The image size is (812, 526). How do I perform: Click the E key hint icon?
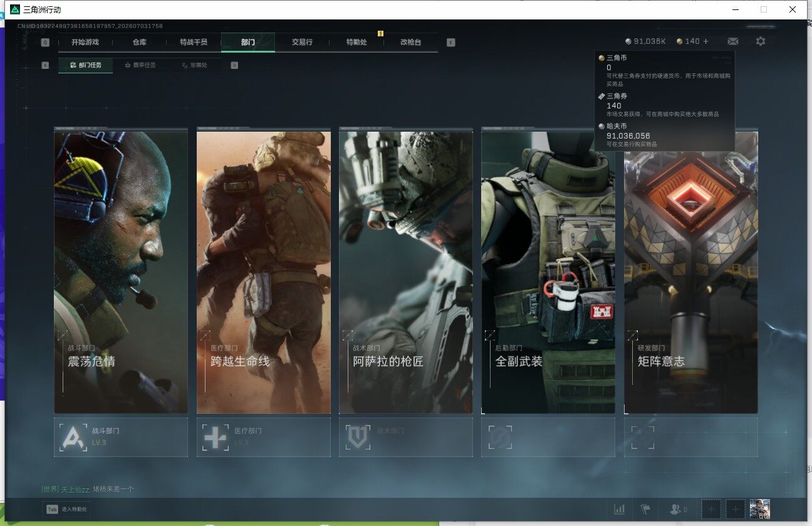[451, 43]
